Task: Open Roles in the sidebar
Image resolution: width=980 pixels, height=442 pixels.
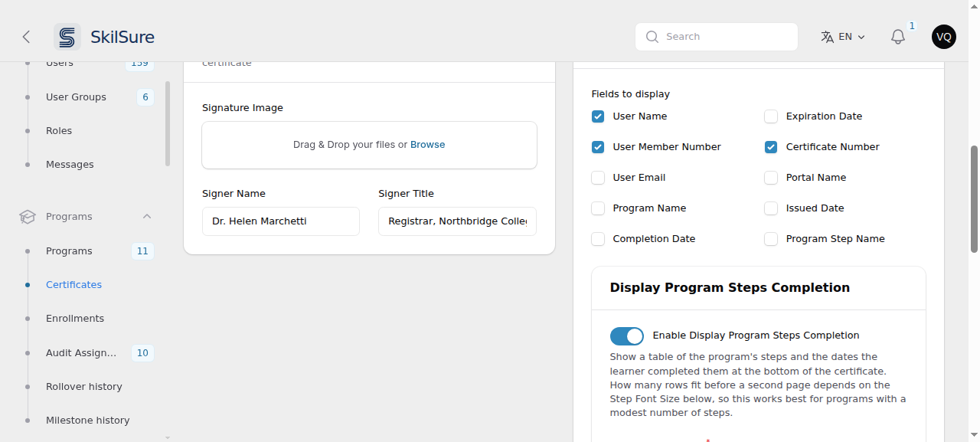Action: tap(59, 131)
